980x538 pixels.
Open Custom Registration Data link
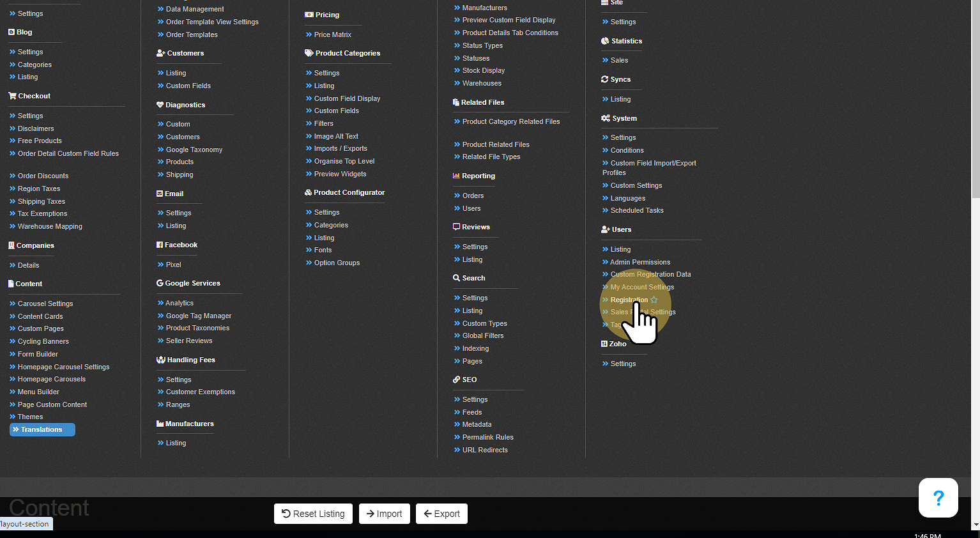pyautogui.click(x=650, y=274)
